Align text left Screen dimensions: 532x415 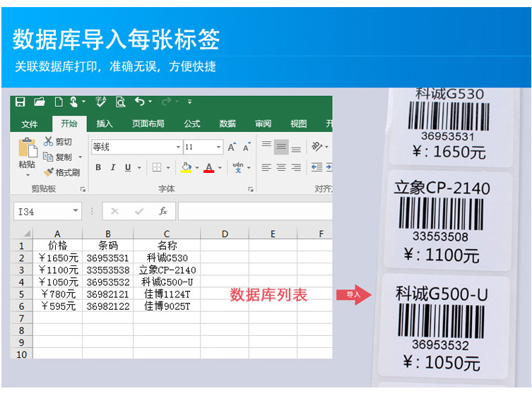tap(266, 167)
